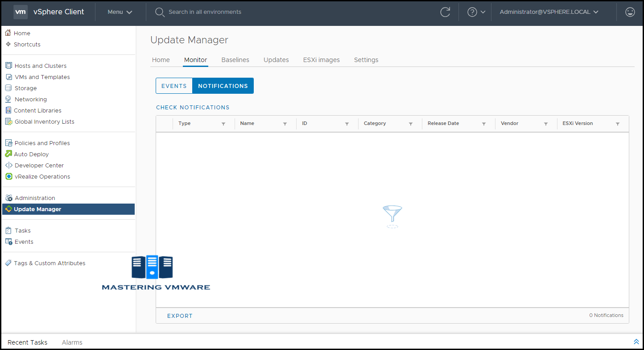
Task: Click the Tasks clipboard icon
Action: (x=8, y=230)
